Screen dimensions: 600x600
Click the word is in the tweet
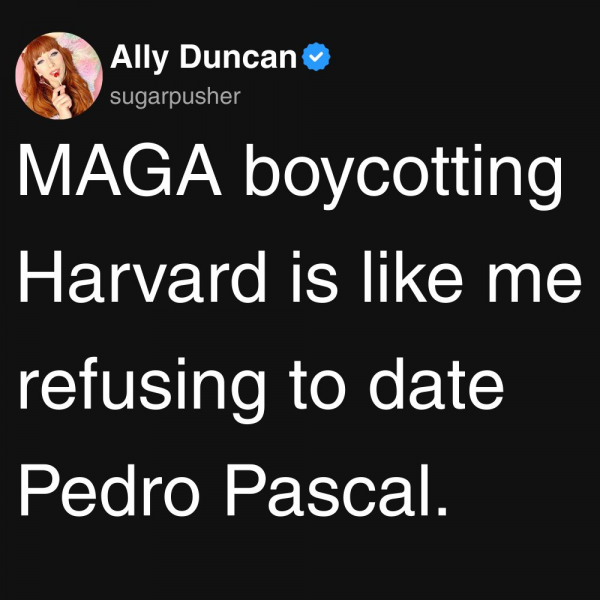tap(315, 277)
